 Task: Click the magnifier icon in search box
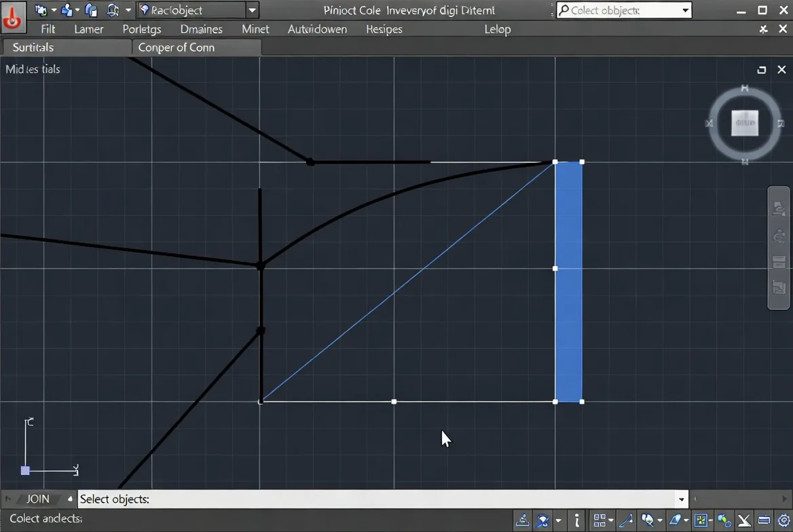click(x=564, y=10)
